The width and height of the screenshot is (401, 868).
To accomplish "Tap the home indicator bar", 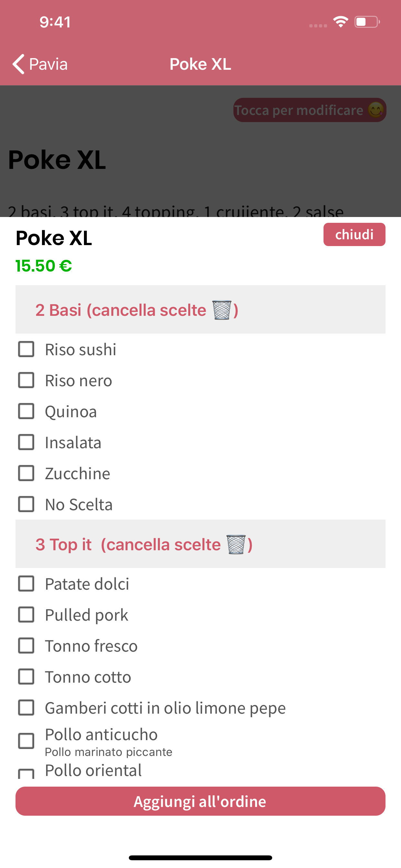I will [200, 858].
